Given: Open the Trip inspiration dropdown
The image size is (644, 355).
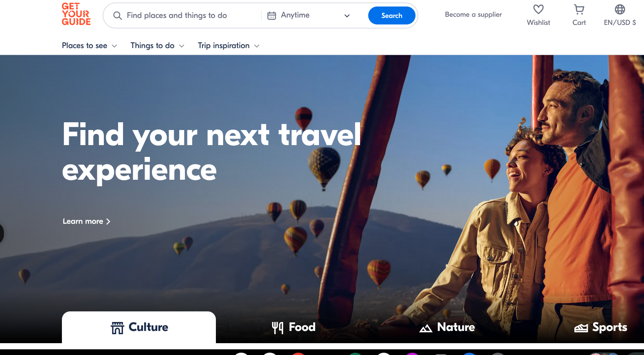Looking at the screenshot, I should (x=229, y=46).
